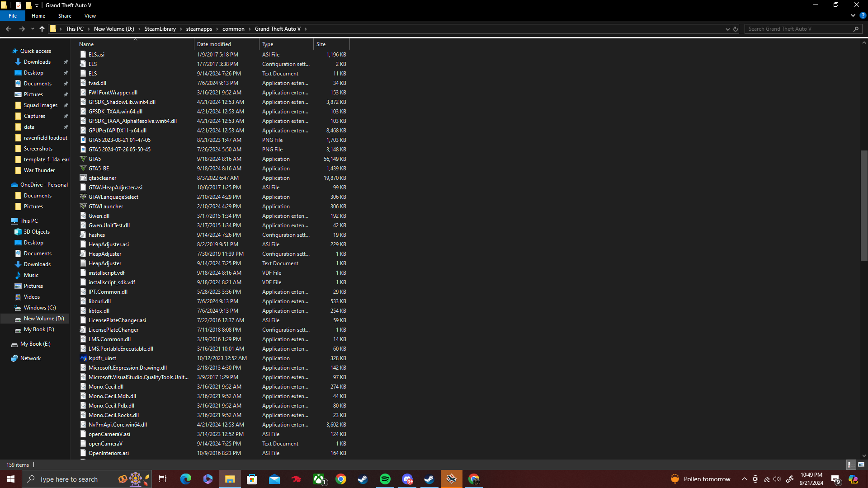This screenshot has width=868, height=488.
Task: Expand the ribbon with chevron arrow
Action: (853, 15)
